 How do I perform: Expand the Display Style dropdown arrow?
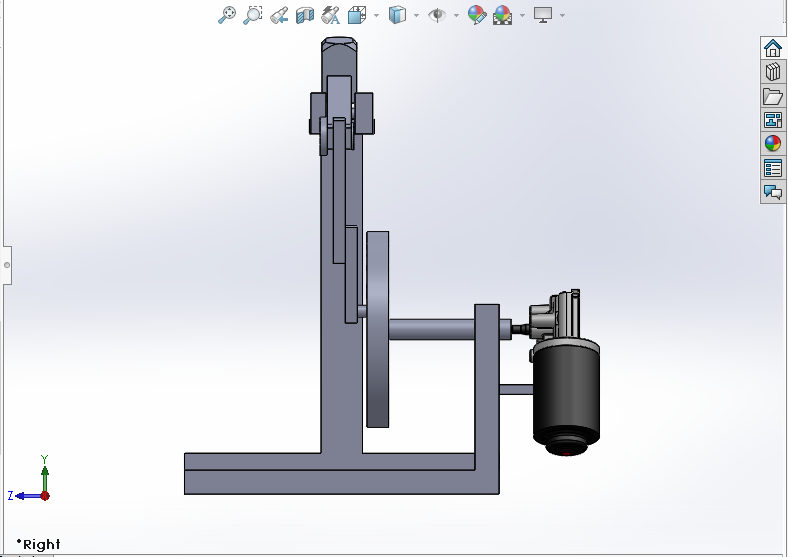[417, 16]
